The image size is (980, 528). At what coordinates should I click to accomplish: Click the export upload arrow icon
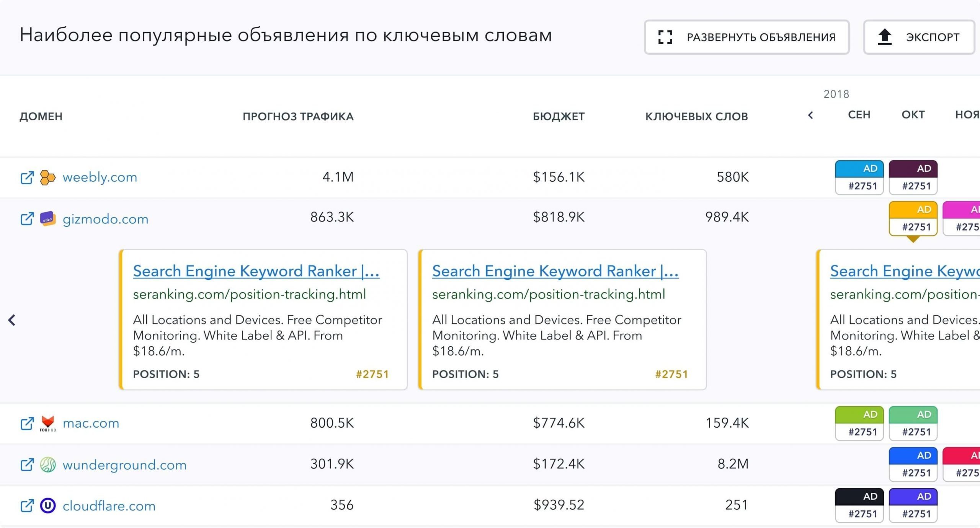tap(885, 37)
